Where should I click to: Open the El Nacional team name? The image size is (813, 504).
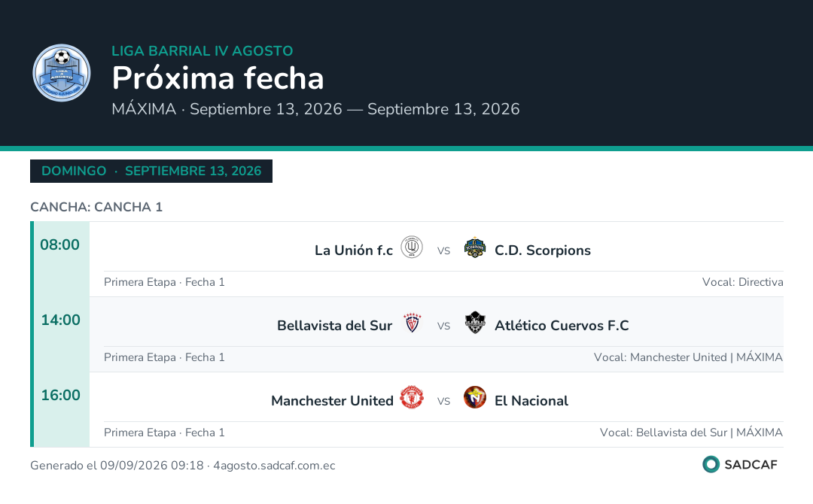coord(531,401)
